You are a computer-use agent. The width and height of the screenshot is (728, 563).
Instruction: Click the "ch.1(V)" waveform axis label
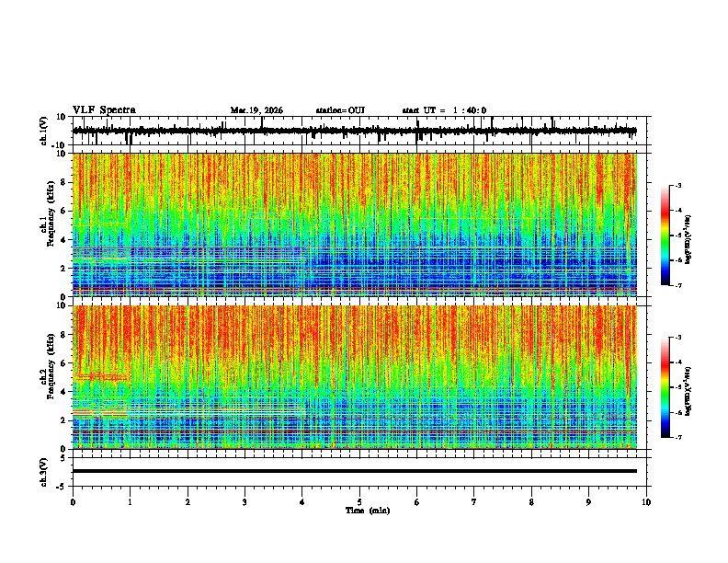(44, 131)
